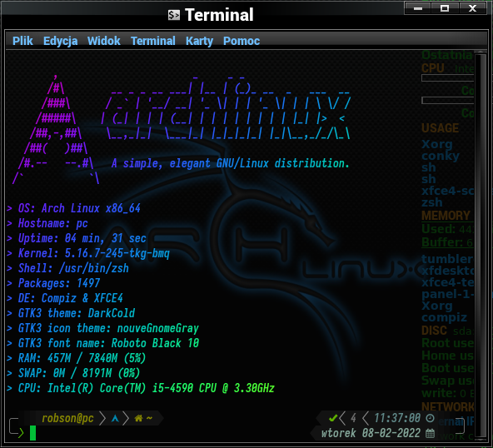493x448 pixels.
Task: Click the calendar icon beside the date
Action: tap(430, 433)
